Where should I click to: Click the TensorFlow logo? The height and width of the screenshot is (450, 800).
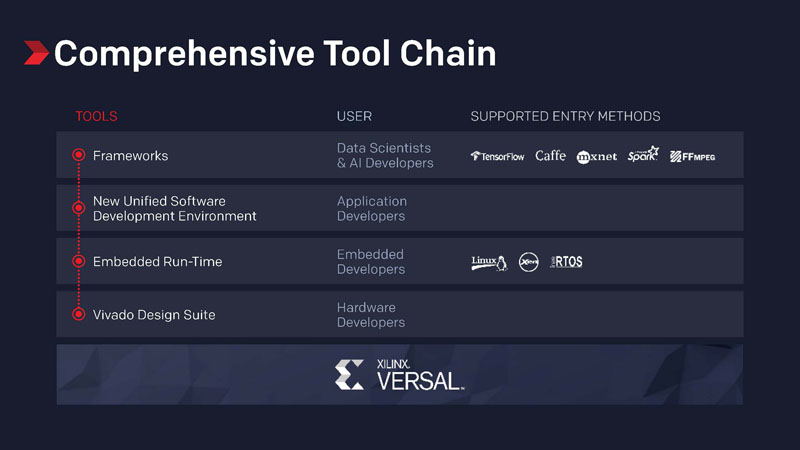click(497, 156)
